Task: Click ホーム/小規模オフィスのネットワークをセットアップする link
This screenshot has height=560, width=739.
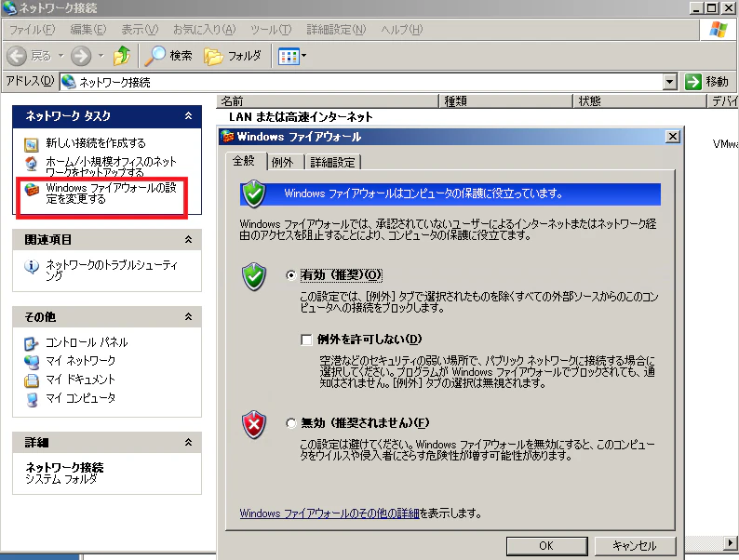Action: (x=112, y=167)
